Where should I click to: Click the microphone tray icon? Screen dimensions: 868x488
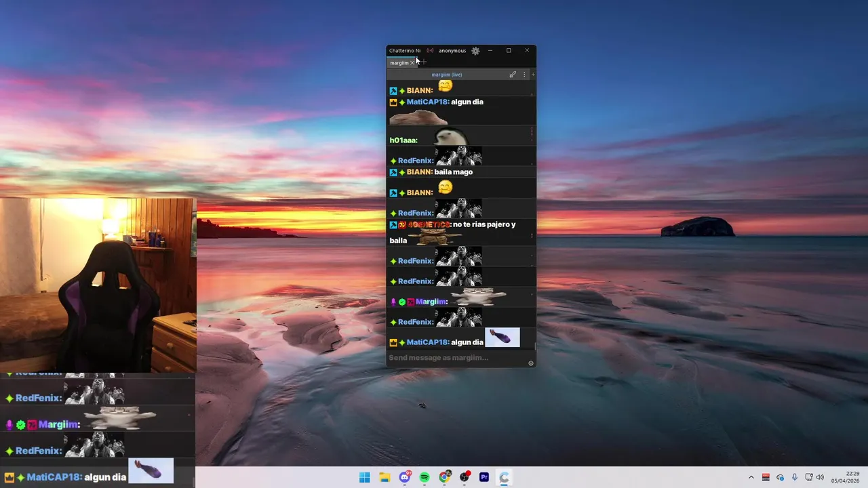(x=795, y=477)
